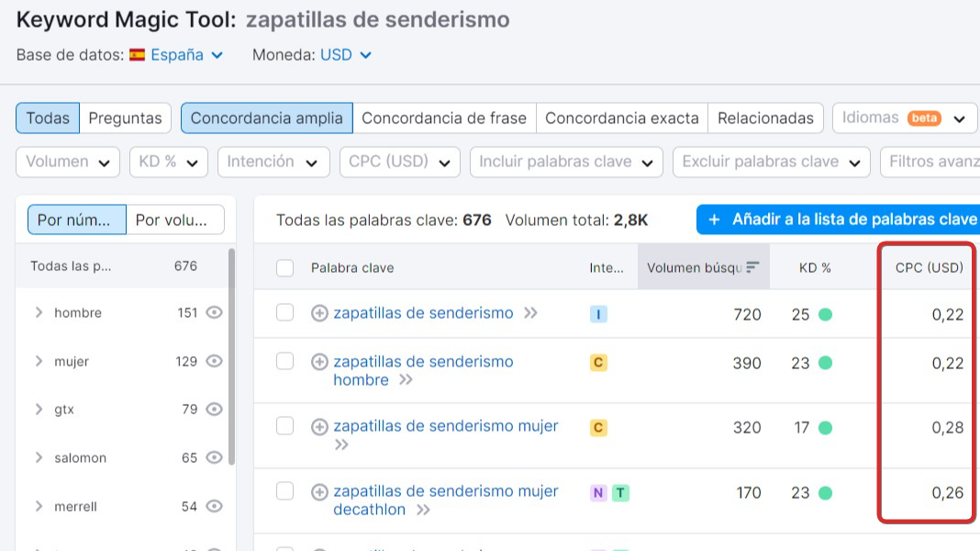Image resolution: width=980 pixels, height=551 pixels.
Task: Click Añadir a la lista de palabras clave
Action: coord(846,219)
